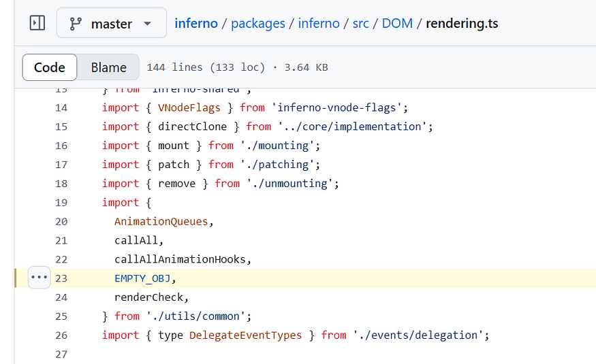The height and width of the screenshot is (364, 596).
Task: Open the inferno repository breadcrumb link
Action: coord(196,23)
